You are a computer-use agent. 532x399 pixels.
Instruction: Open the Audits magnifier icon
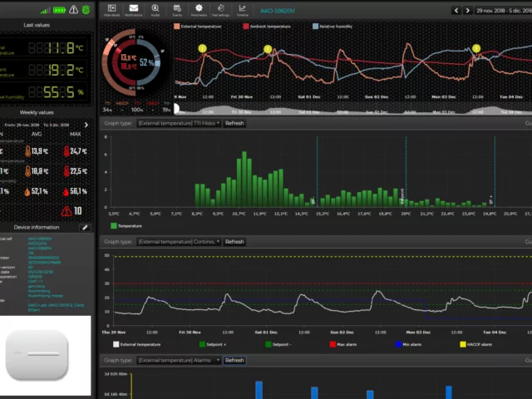(x=155, y=10)
